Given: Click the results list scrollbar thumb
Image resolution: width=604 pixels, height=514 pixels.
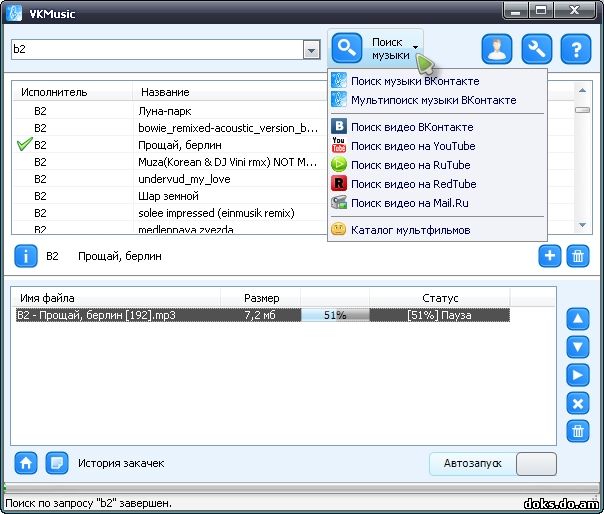Looking at the screenshot, I should point(582,110).
